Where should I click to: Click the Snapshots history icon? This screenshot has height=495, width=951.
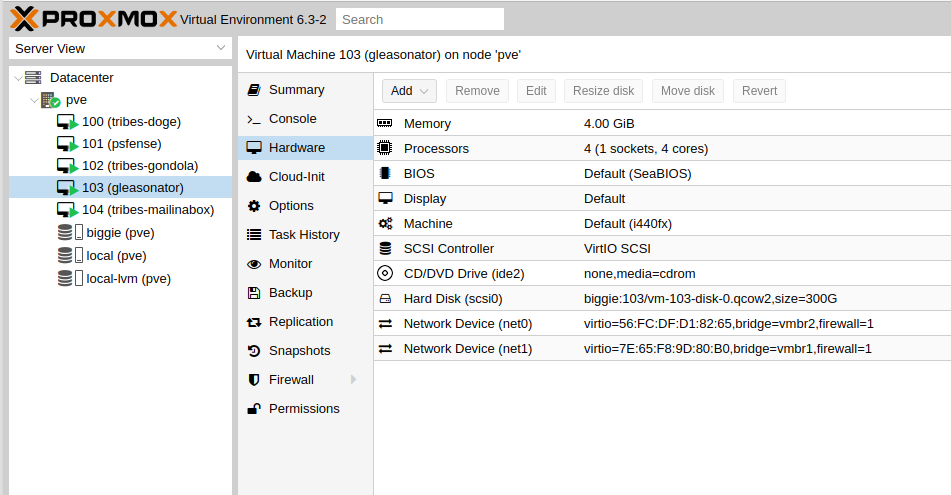pyautogui.click(x=254, y=351)
